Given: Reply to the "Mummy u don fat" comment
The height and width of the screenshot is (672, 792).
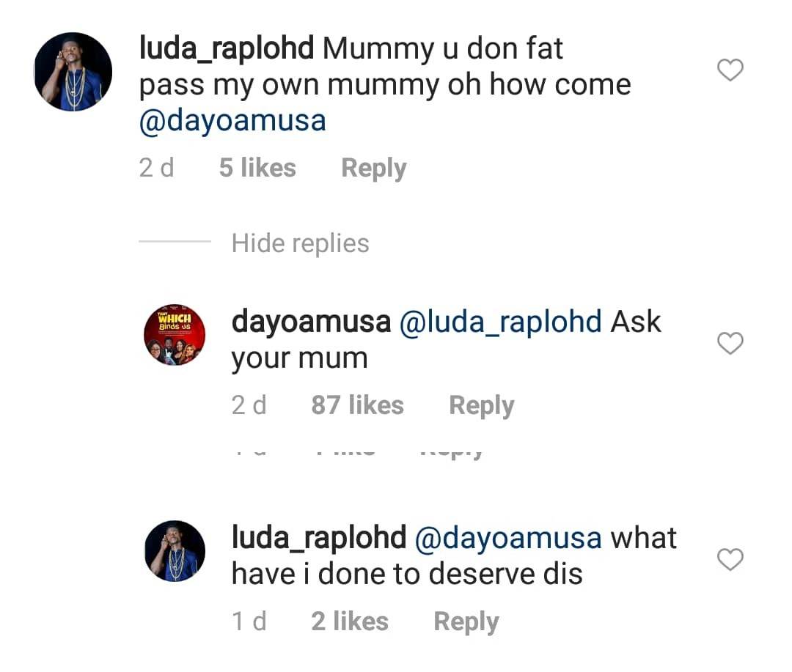Looking at the screenshot, I should tap(373, 169).
